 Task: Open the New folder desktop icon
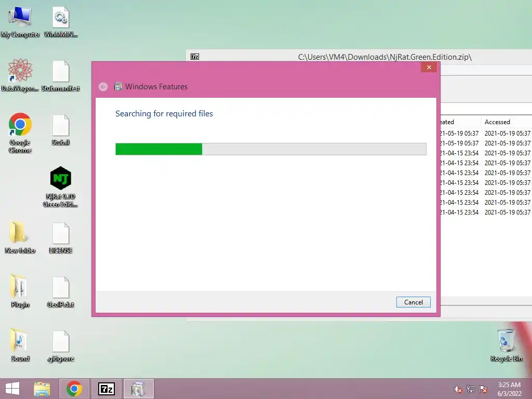tap(20, 237)
